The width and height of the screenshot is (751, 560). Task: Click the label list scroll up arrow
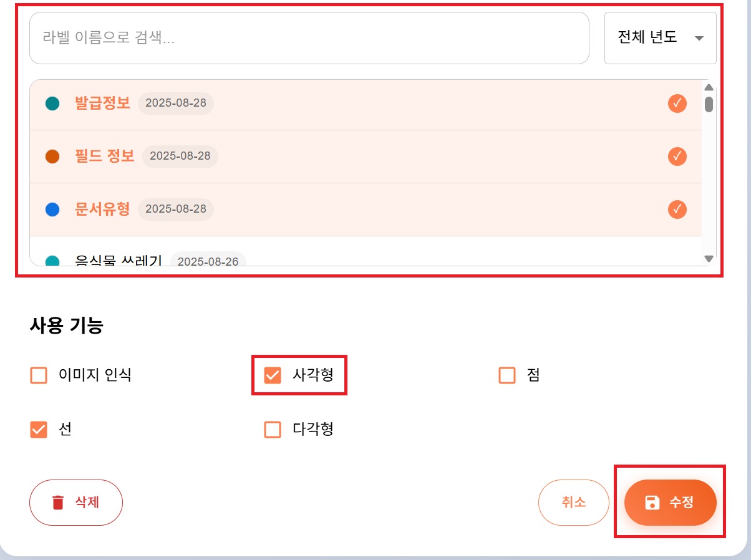pyautogui.click(x=709, y=87)
